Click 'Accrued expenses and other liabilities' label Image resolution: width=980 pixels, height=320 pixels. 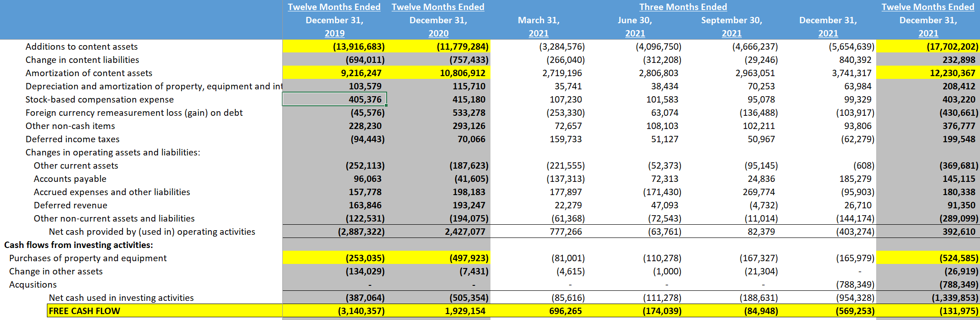tap(112, 192)
